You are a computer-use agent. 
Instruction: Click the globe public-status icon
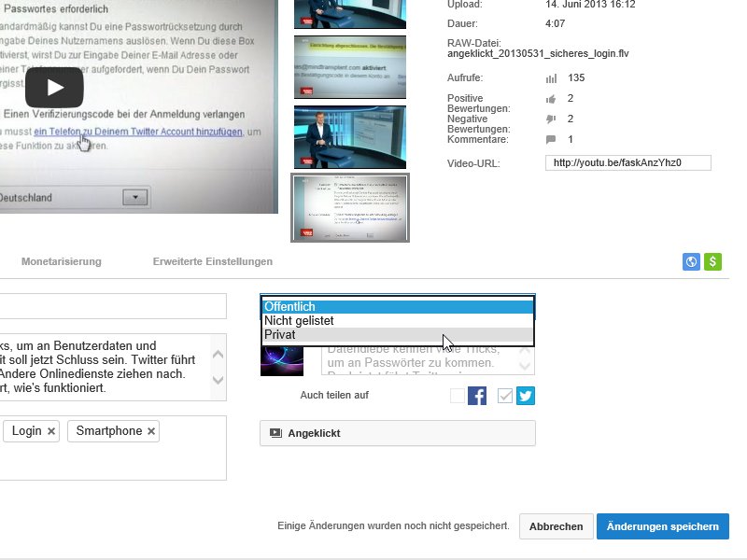coord(691,261)
